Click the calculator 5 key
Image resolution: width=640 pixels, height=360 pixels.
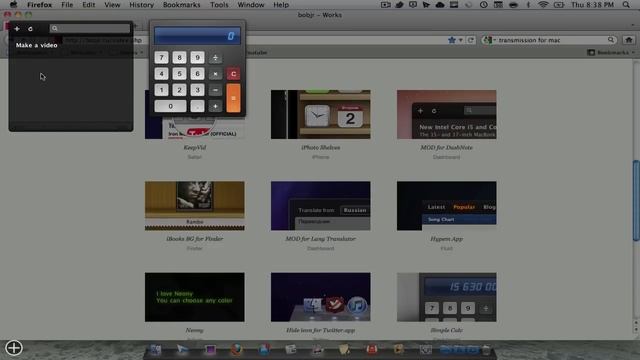click(179, 74)
